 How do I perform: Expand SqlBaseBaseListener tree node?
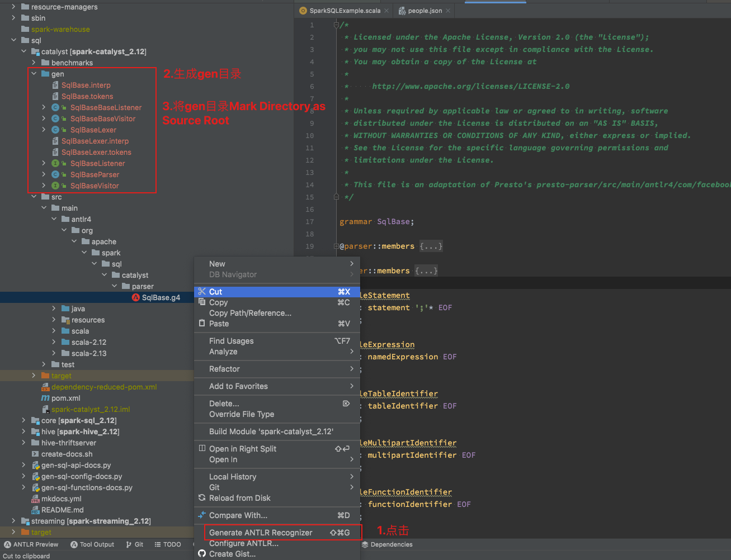click(44, 107)
